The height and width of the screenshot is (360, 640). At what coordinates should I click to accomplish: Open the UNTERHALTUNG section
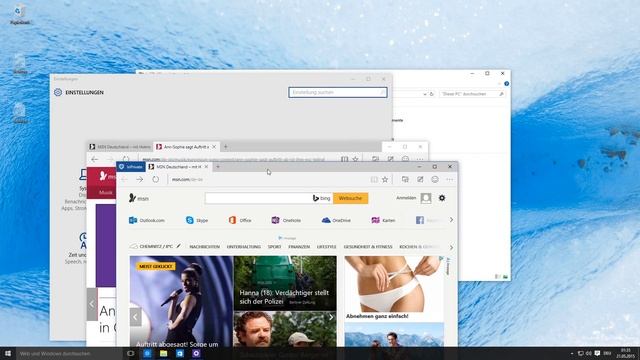coord(244,247)
